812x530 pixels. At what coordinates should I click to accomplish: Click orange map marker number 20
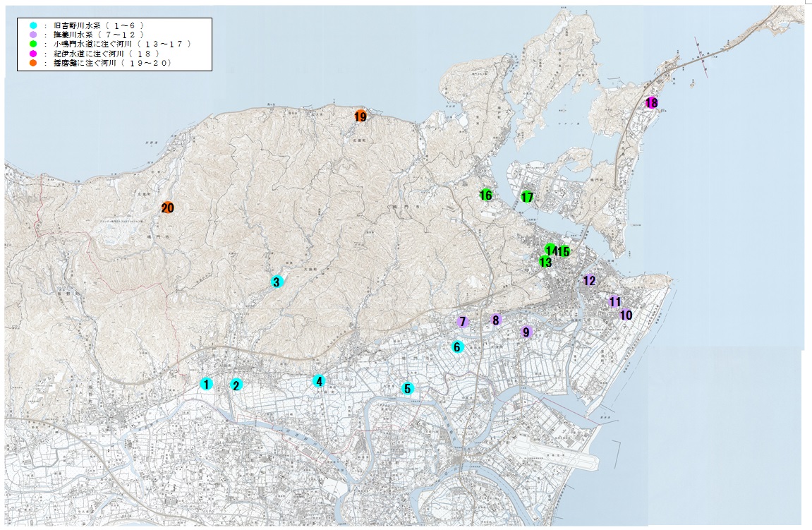coord(167,207)
